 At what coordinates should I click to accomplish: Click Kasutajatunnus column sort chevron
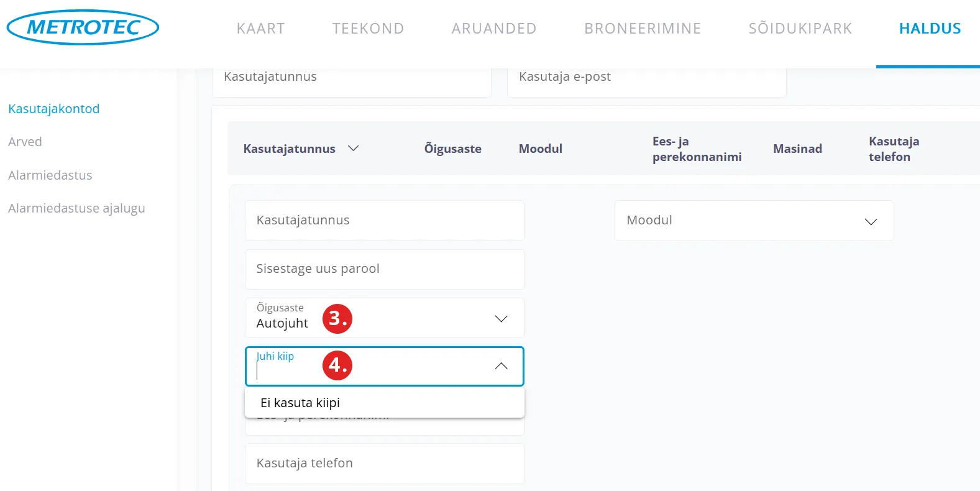353,149
